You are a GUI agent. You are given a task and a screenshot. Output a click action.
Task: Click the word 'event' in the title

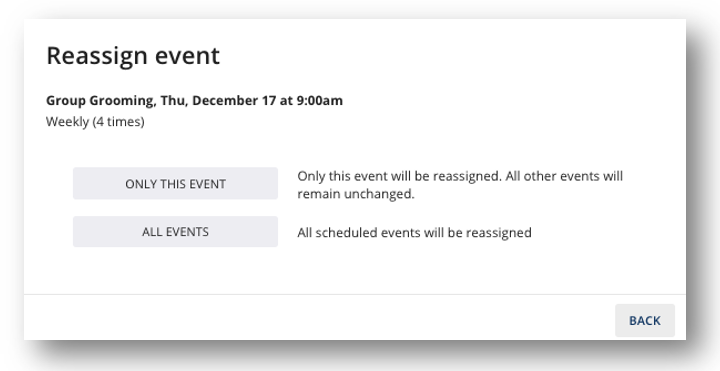(187, 56)
